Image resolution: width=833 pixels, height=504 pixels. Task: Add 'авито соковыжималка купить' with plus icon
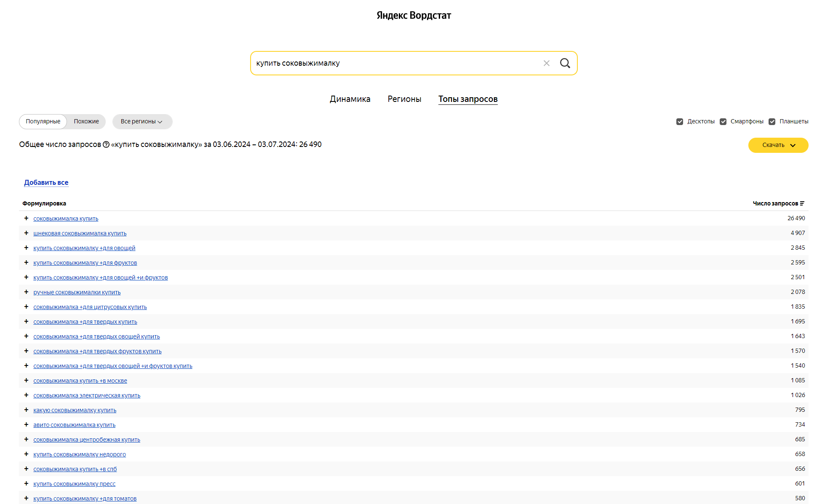point(26,424)
